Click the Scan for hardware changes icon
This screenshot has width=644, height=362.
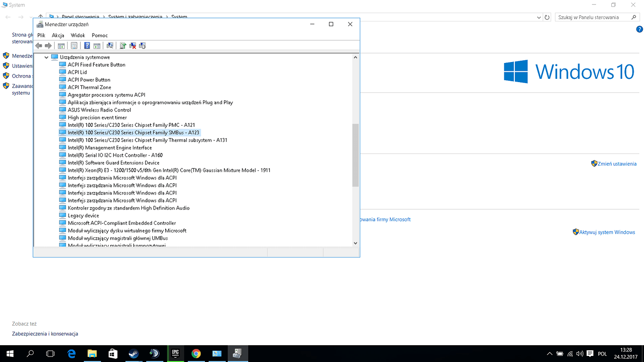[x=110, y=45]
